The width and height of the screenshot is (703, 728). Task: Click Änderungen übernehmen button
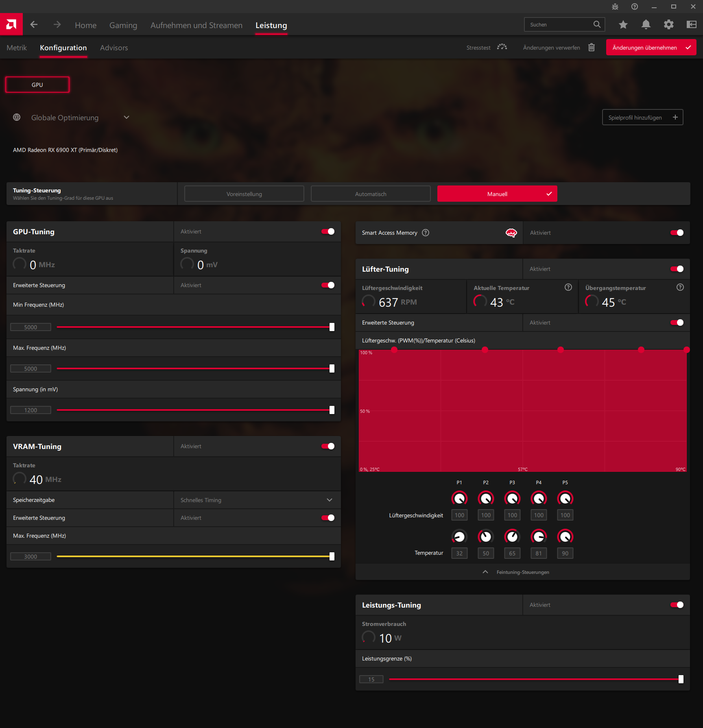[x=651, y=48]
